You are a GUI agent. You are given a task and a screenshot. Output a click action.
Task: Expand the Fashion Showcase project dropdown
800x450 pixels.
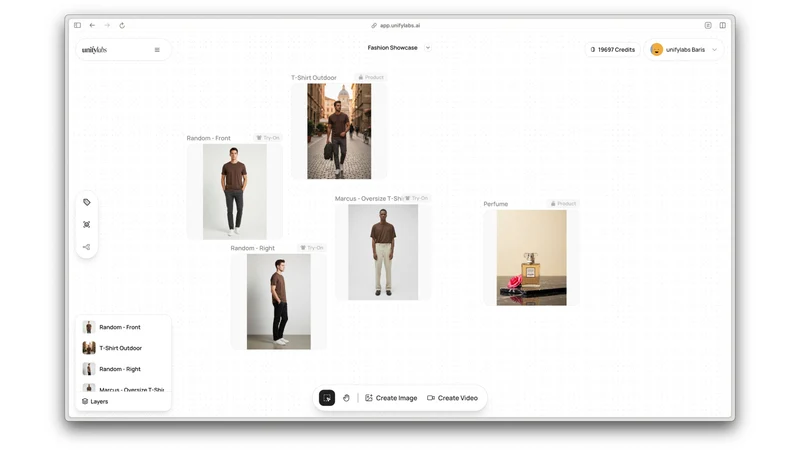coord(428,47)
